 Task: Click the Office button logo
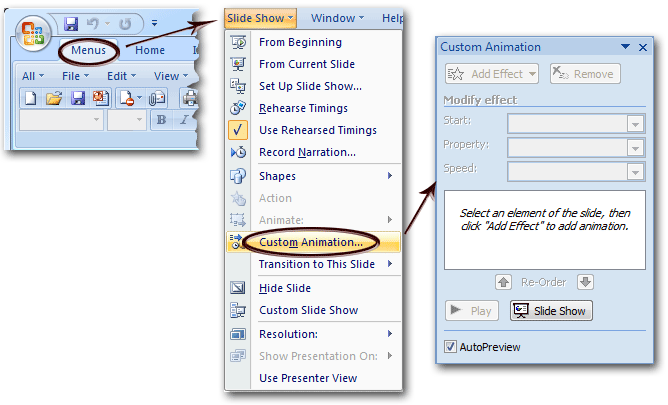click(32, 29)
